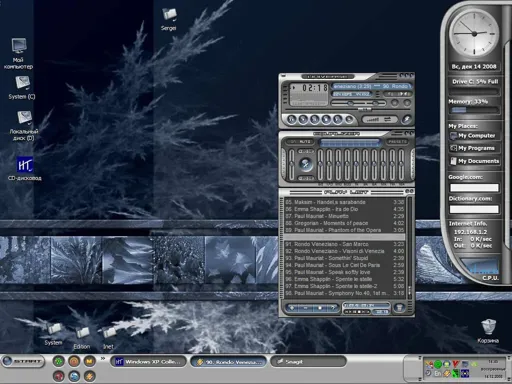Select playlist track 87. Paul Mauriat - Minuetto
Image resolution: width=512 pixels, height=384 pixels.
pos(344,216)
